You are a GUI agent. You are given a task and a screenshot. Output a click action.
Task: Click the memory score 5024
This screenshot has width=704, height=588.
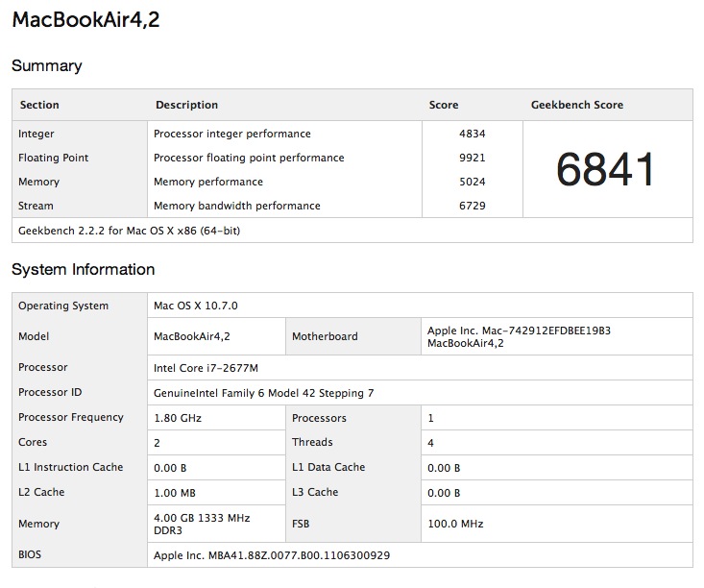coord(473,182)
